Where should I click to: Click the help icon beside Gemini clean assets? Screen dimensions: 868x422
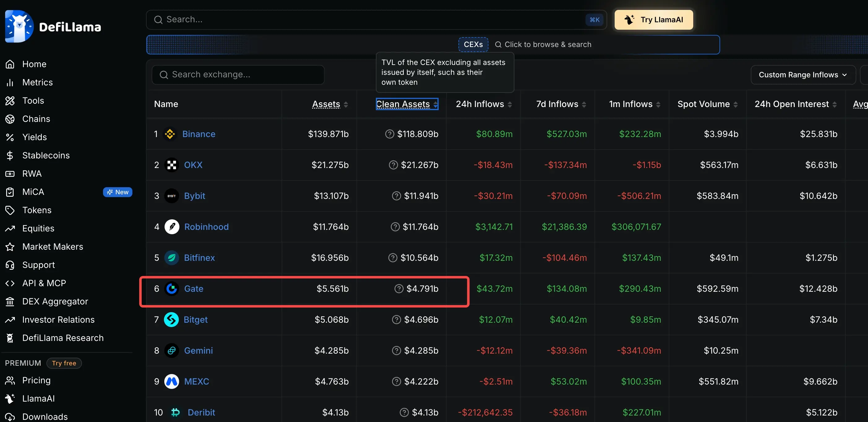[396, 351]
